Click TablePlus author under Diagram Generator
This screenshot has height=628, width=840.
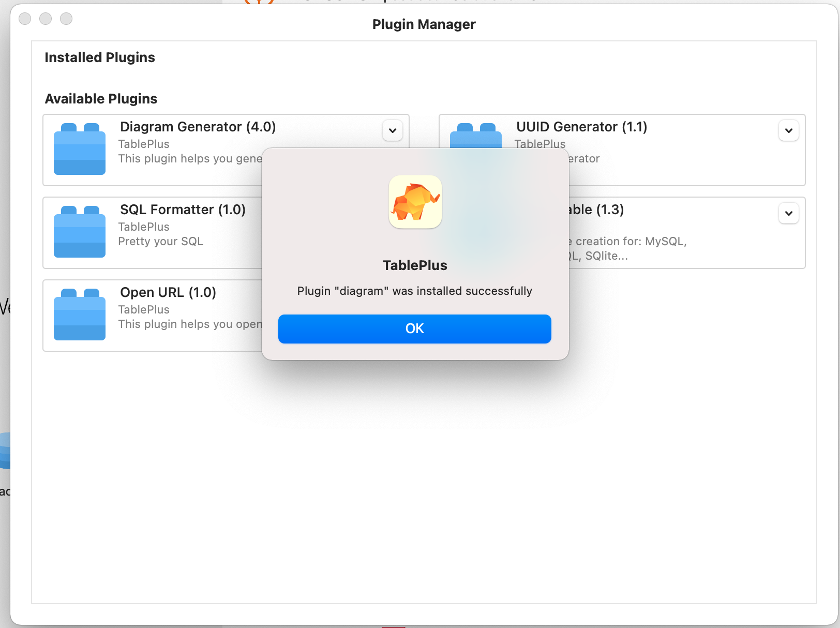tap(144, 144)
